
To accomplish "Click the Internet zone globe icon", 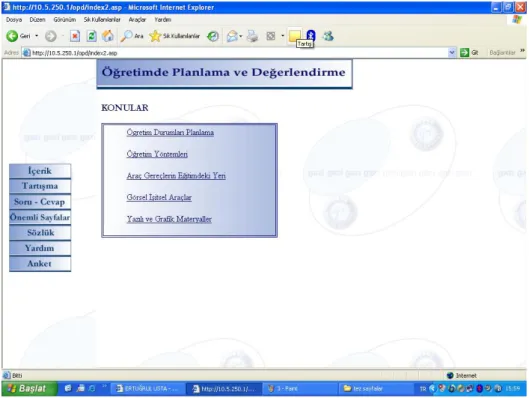I will point(450,376).
